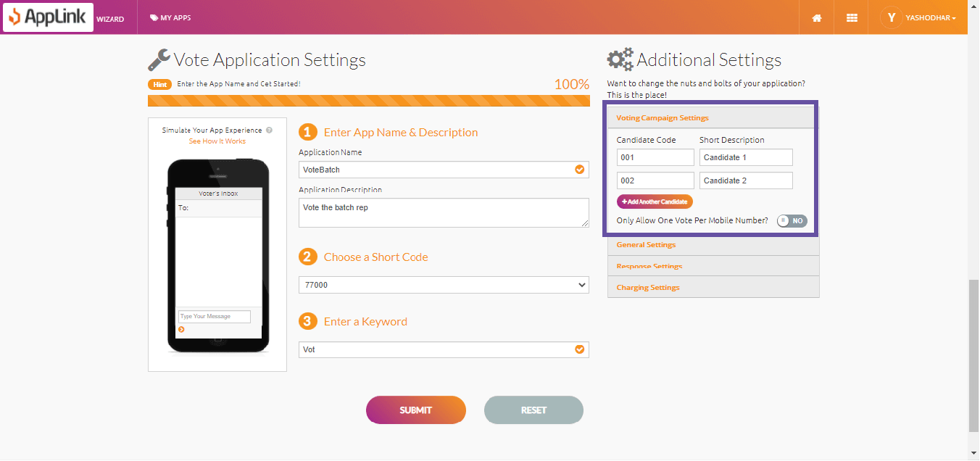
Task: Click the help question mark beside Simulate
Action: point(269,130)
